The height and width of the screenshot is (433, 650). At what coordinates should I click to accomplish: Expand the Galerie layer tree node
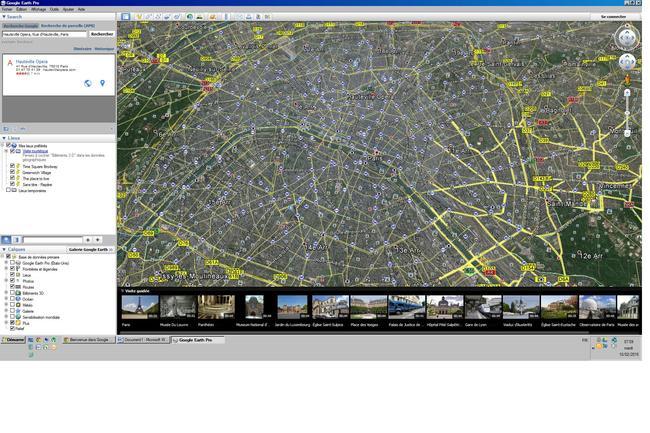point(6,311)
